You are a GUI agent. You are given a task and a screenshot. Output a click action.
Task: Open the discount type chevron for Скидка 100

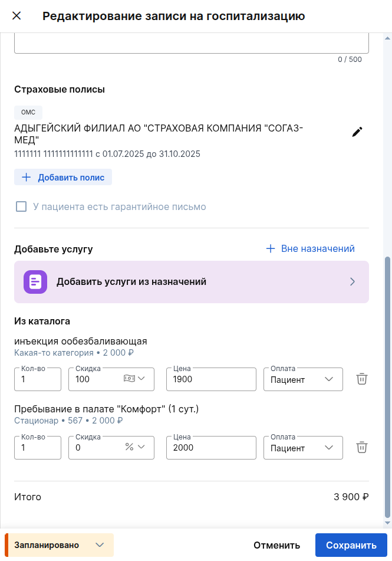(x=140, y=379)
